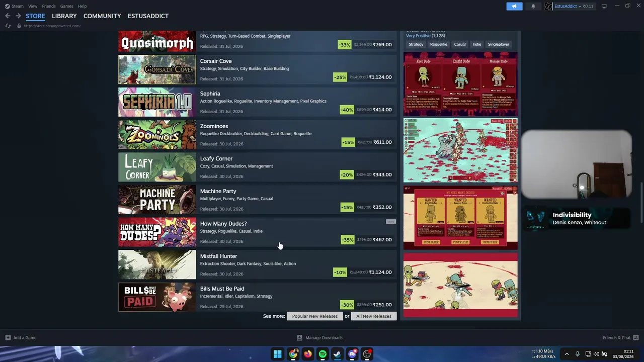Click the All New Releases button
This screenshot has height=362, width=644.
(x=374, y=316)
